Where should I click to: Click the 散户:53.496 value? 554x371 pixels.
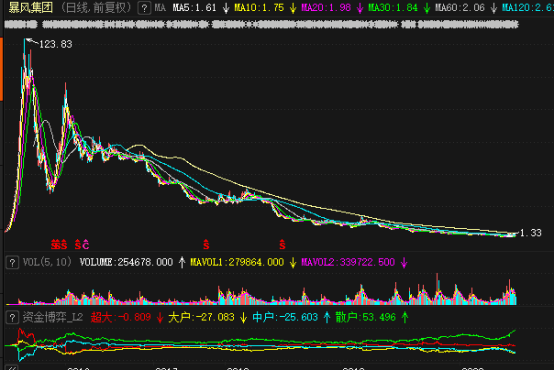366,317
